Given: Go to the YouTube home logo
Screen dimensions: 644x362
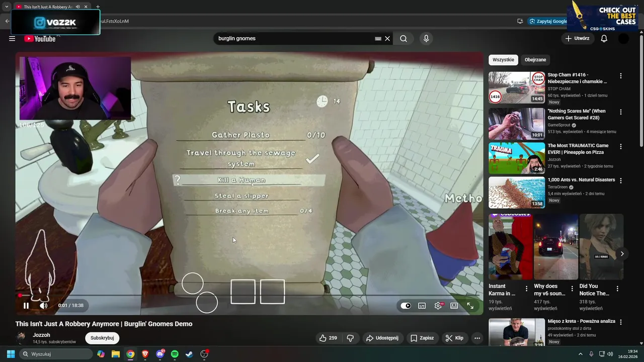Looking at the screenshot, I should 40,39.
